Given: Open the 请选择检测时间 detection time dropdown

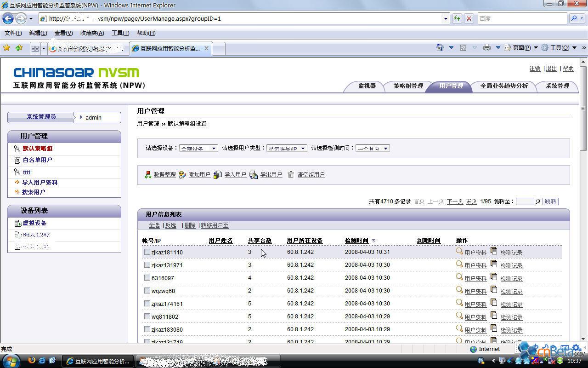Looking at the screenshot, I should [x=373, y=148].
